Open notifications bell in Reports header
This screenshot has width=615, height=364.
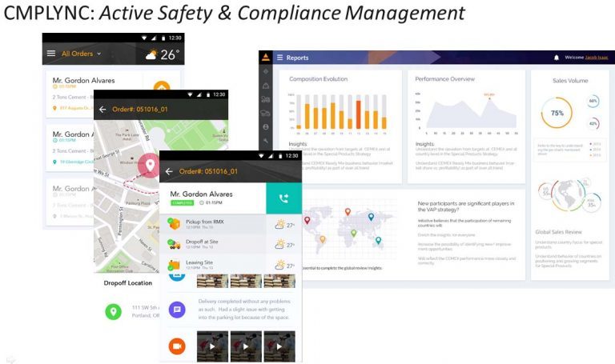(557, 58)
